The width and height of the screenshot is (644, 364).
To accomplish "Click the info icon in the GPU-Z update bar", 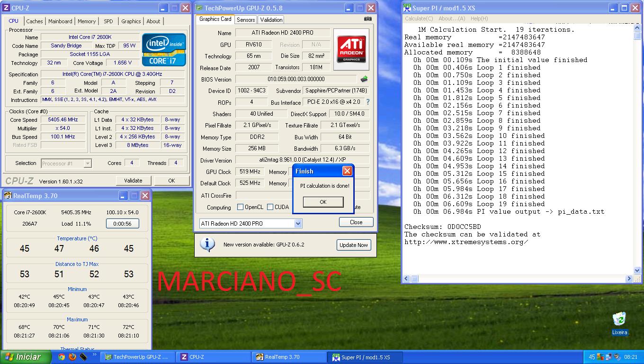I will pos(207,245).
